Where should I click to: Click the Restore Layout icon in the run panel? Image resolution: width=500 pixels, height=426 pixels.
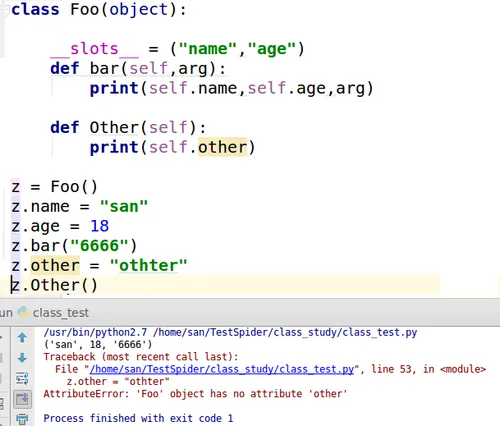coord(2,404)
